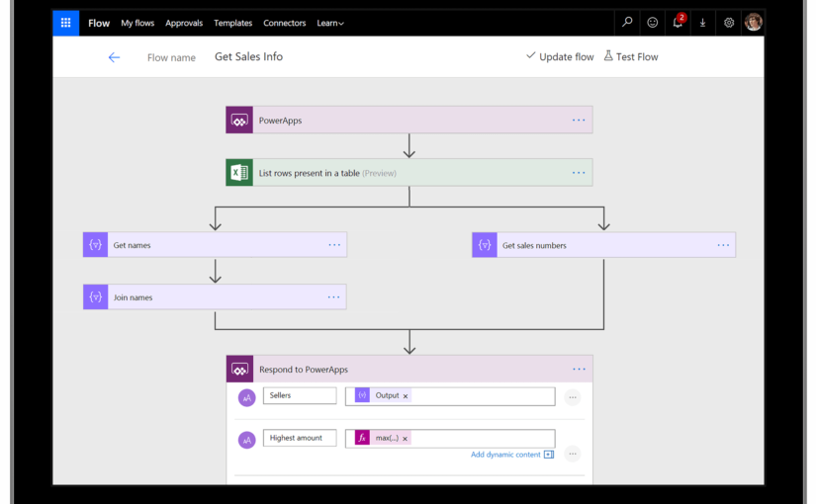Screen dimensions: 816x504
Task: Click the Output token's variable icon
Action: [x=362, y=395]
